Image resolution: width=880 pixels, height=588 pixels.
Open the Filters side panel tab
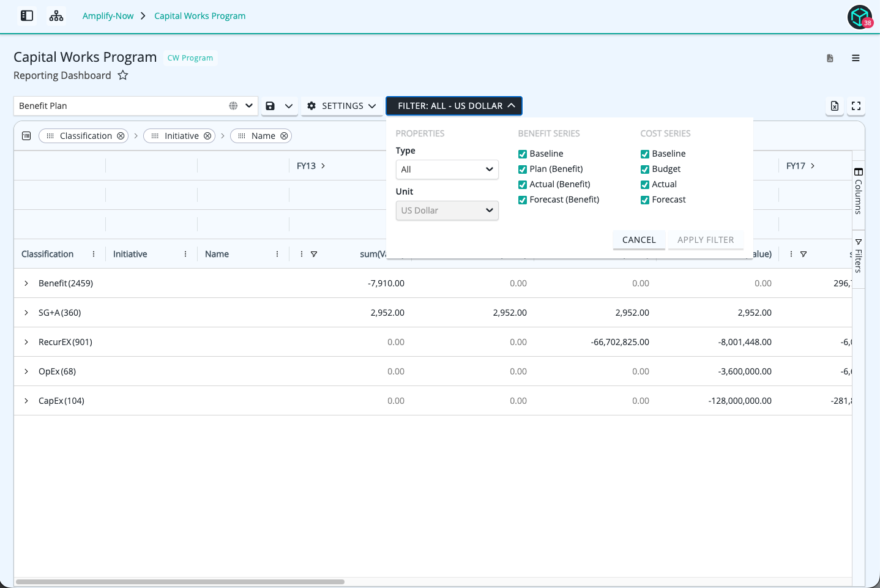pyautogui.click(x=859, y=256)
